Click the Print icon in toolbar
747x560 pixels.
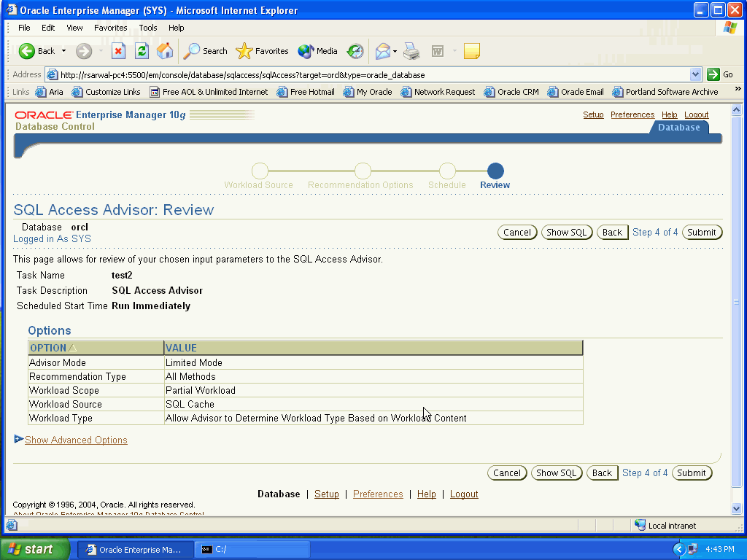pyautogui.click(x=411, y=51)
